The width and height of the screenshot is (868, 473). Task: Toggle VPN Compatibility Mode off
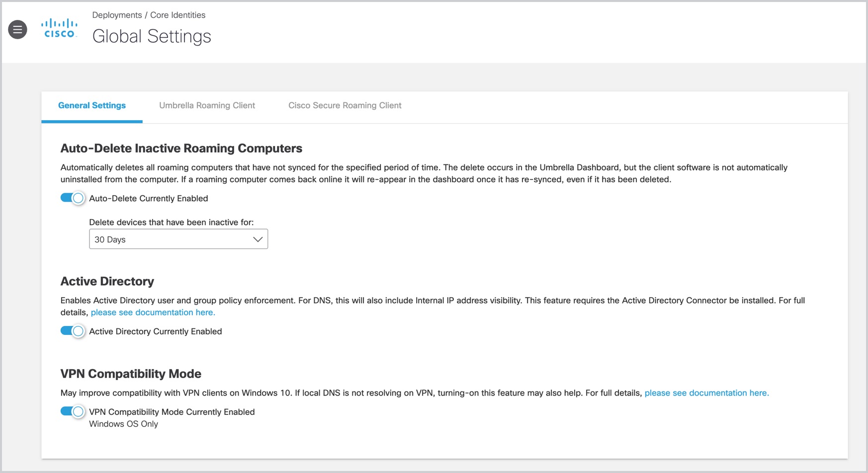[73, 412]
